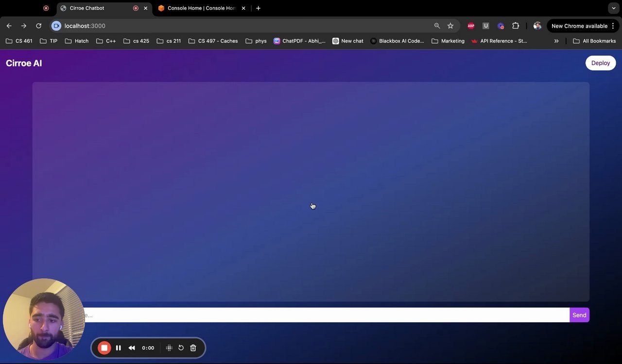Pause the recording session
Image resolution: width=622 pixels, height=364 pixels.
118,347
